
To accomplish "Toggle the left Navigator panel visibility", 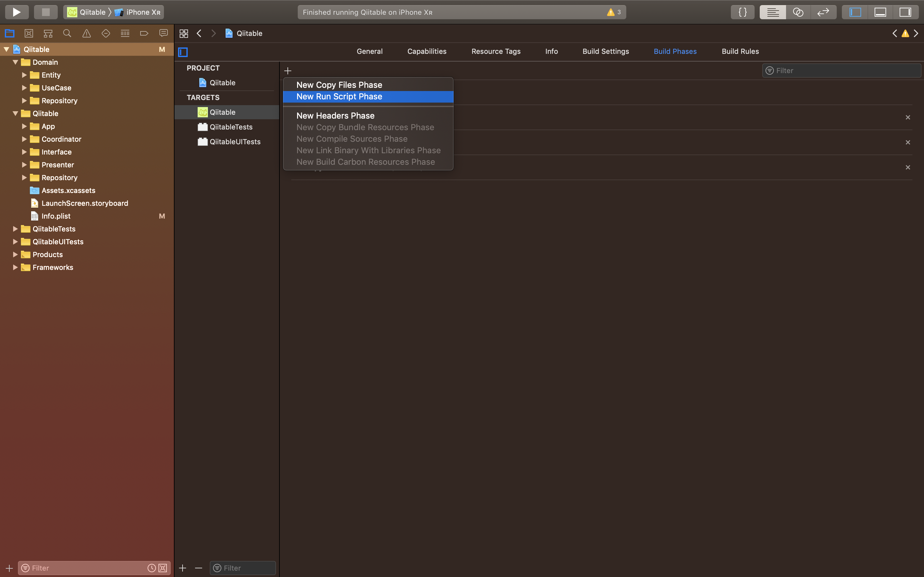I will pyautogui.click(x=855, y=12).
